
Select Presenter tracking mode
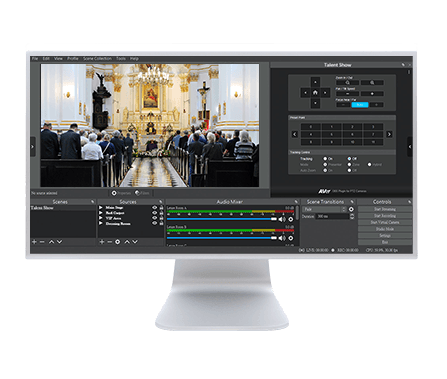point(325,165)
